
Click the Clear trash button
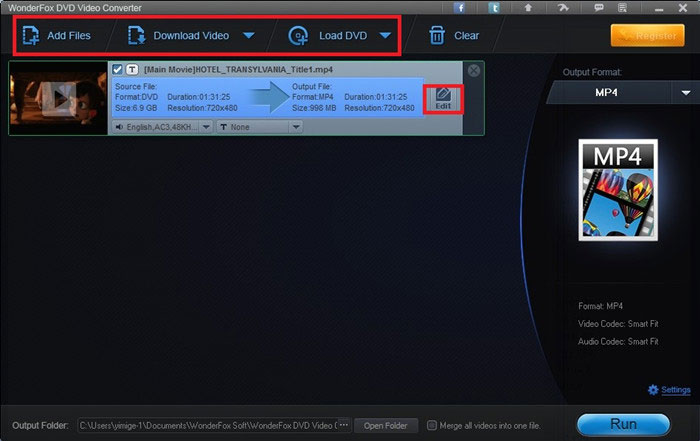pyautogui.click(x=454, y=36)
